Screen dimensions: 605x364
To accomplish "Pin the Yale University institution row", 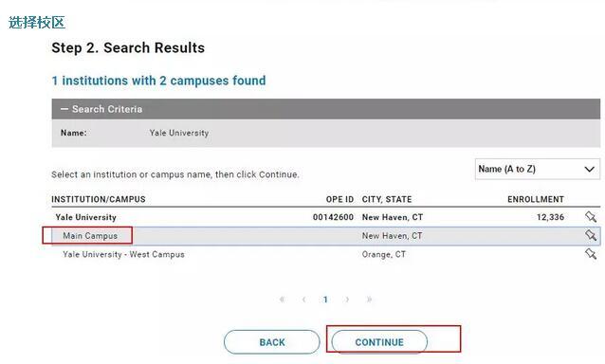I will click(x=591, y=217).
